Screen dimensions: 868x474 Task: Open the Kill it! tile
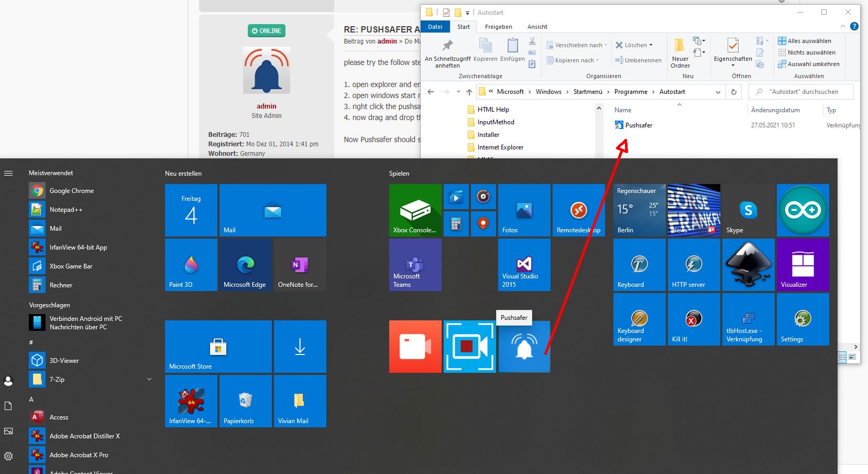pos(694,319)
